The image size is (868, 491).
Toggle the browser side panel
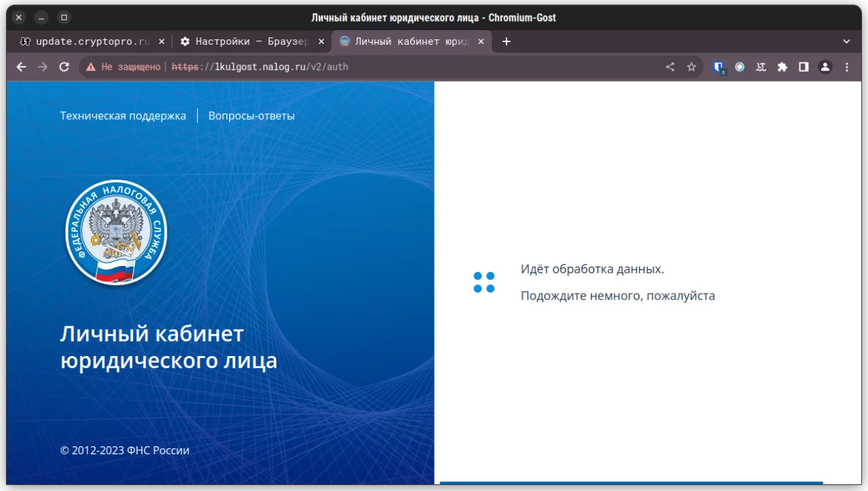point(804,67)
